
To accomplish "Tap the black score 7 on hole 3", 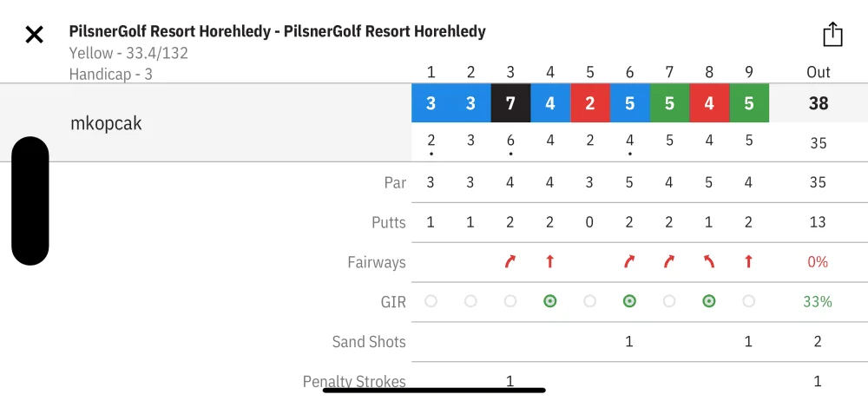I will (x=510, y=103).
